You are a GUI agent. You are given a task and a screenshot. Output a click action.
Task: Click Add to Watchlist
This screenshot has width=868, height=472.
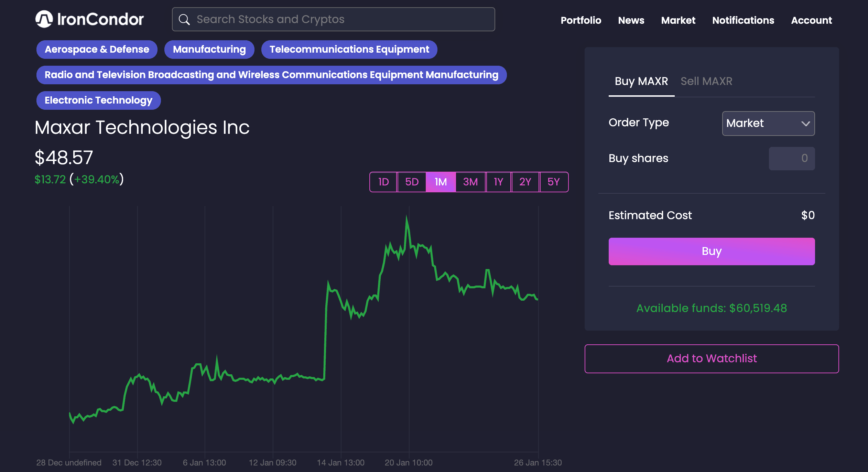pyautogui.click(x=712, y=358)
